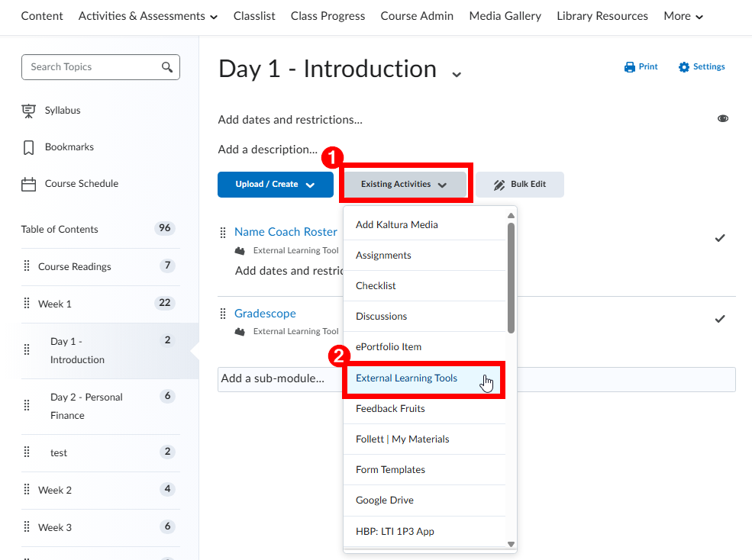
Task: Click the Bulk Edit button
Action: click(x=520, y=185)
